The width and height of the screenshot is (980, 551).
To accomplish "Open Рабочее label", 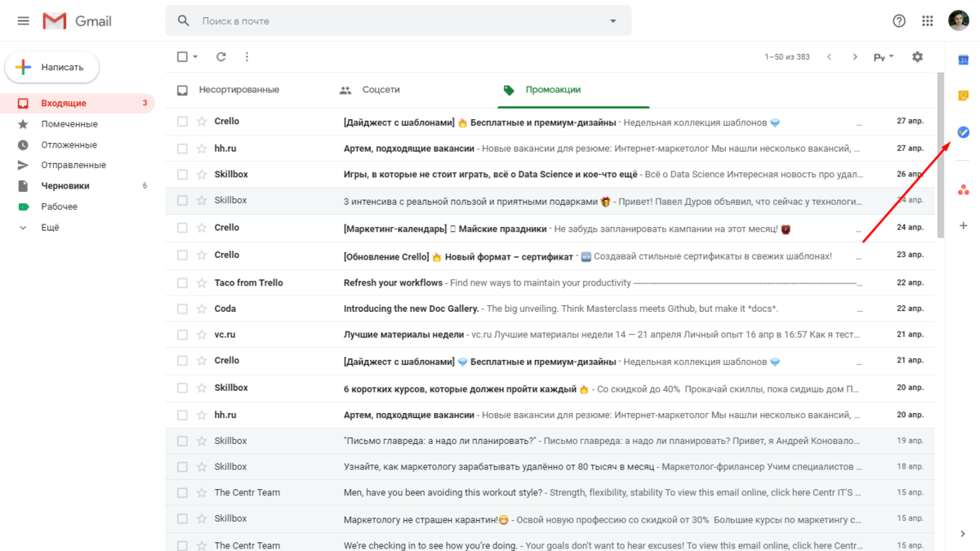I will click(78, 207).
